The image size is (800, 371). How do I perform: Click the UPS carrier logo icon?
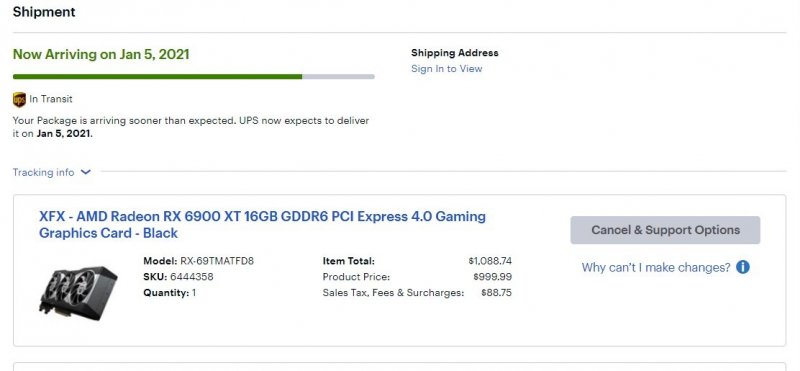(19, 100)
